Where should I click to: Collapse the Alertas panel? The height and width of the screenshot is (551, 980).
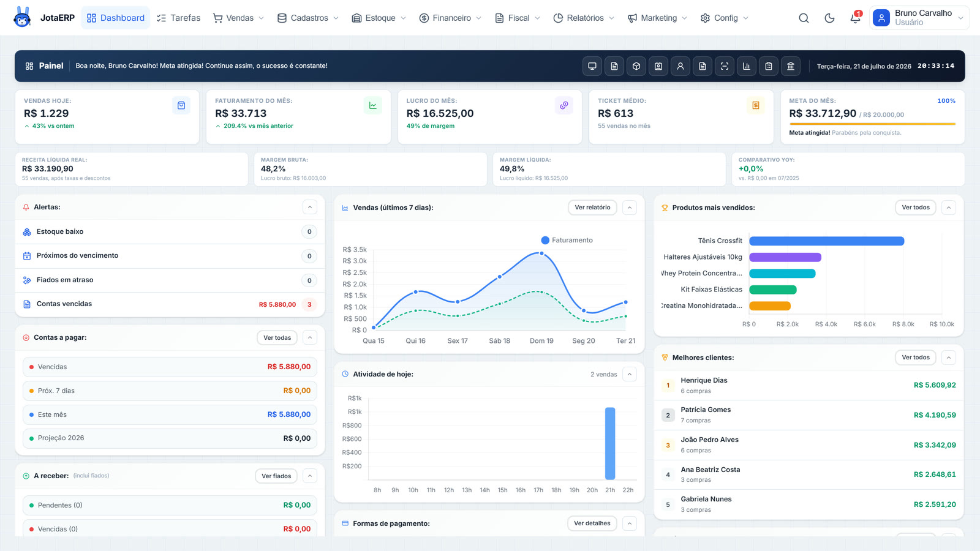[x=310, y=208]
